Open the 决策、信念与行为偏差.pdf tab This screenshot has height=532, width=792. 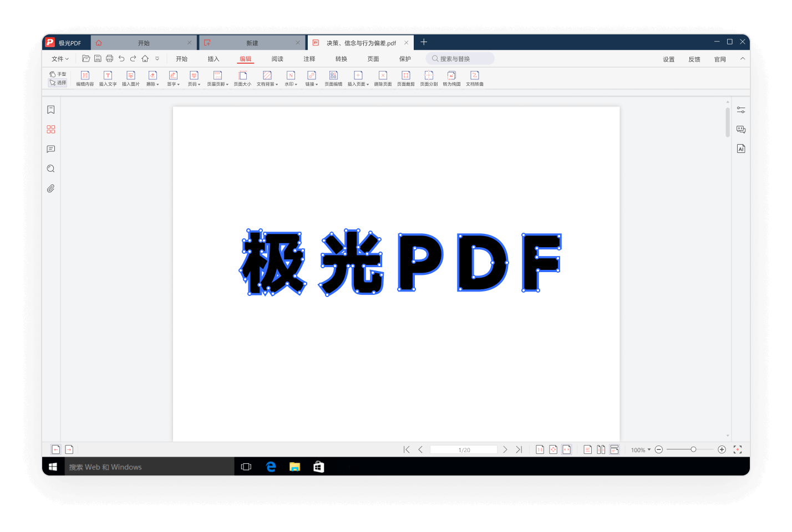pos(359,42)
